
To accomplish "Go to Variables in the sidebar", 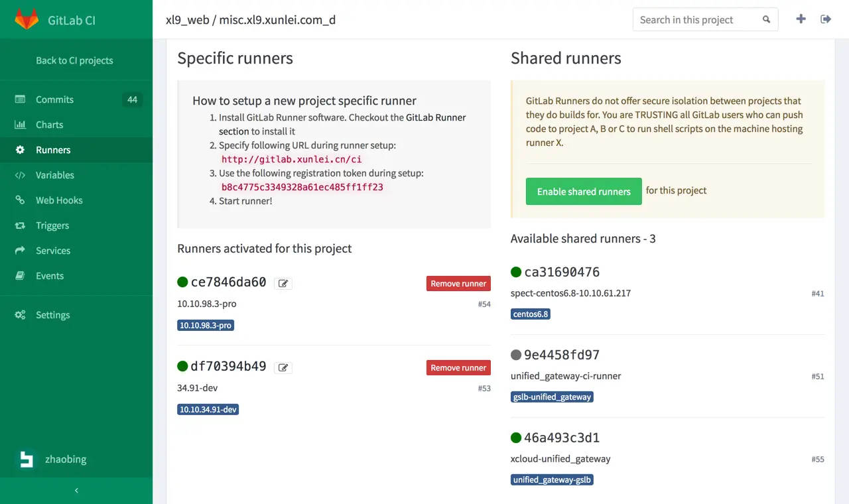I will click(x=54, y=175).
